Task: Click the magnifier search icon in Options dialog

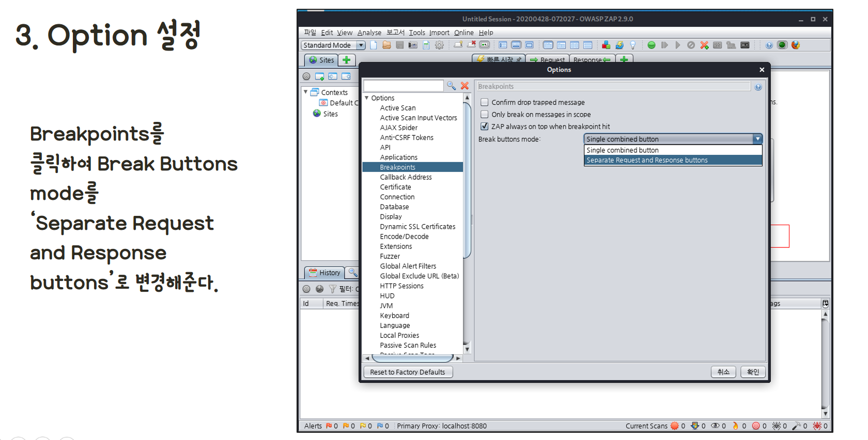Action: tap(452, 86)
